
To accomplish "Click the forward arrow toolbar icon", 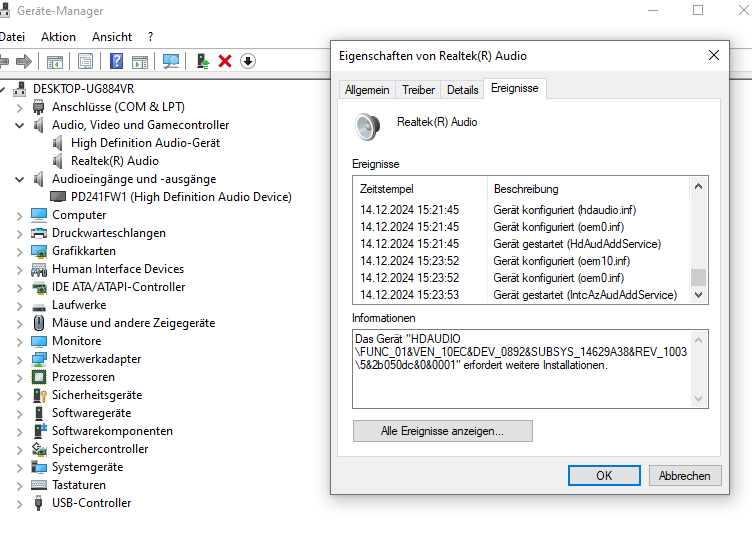I will pyautogui.click(x=24, y=61).
